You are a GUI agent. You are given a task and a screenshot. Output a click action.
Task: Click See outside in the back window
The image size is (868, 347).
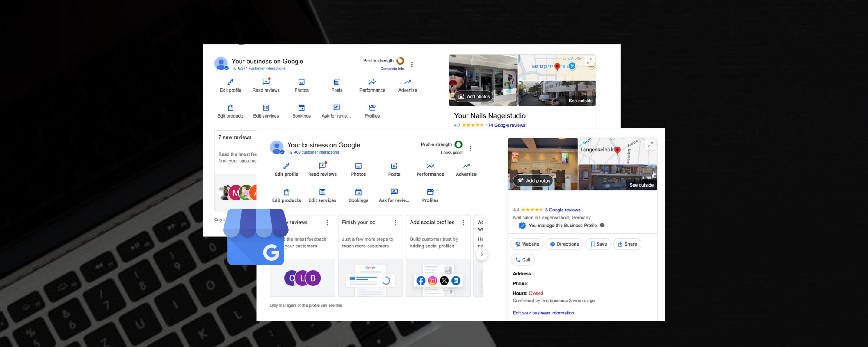581,101
